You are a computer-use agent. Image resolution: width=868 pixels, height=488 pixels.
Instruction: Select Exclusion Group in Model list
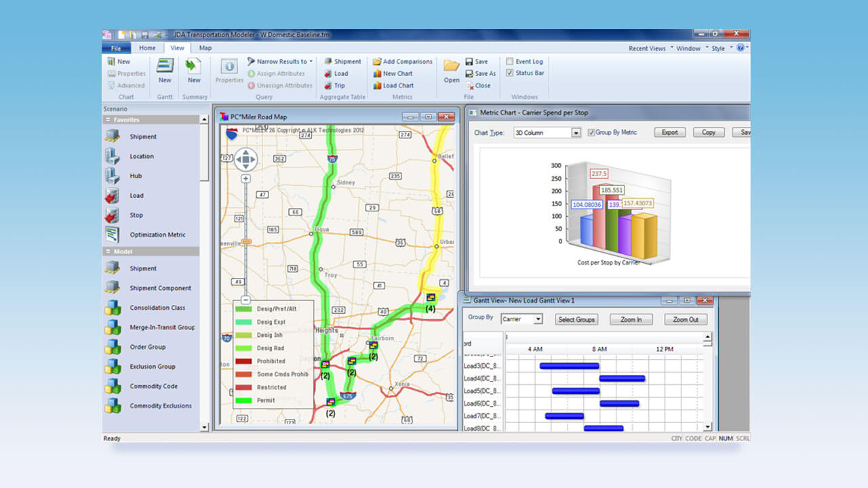pyautogui.click(x=153, y=367)
